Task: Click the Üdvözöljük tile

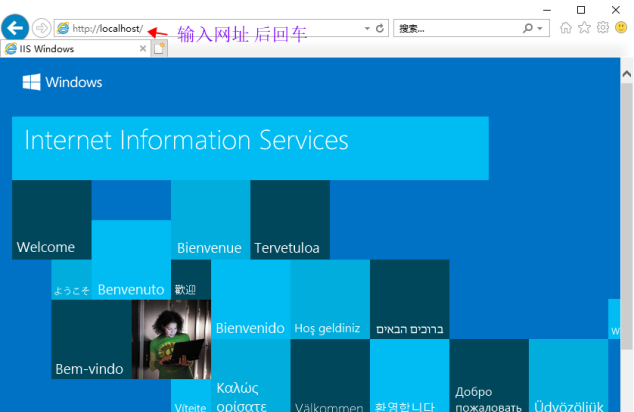Action: point(568,376)
